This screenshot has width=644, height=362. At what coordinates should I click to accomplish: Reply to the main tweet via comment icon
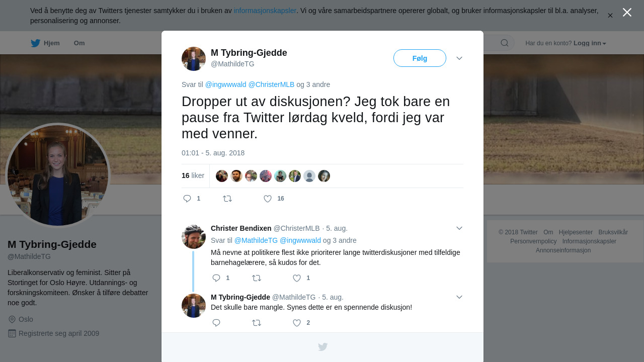click(187, 199)
